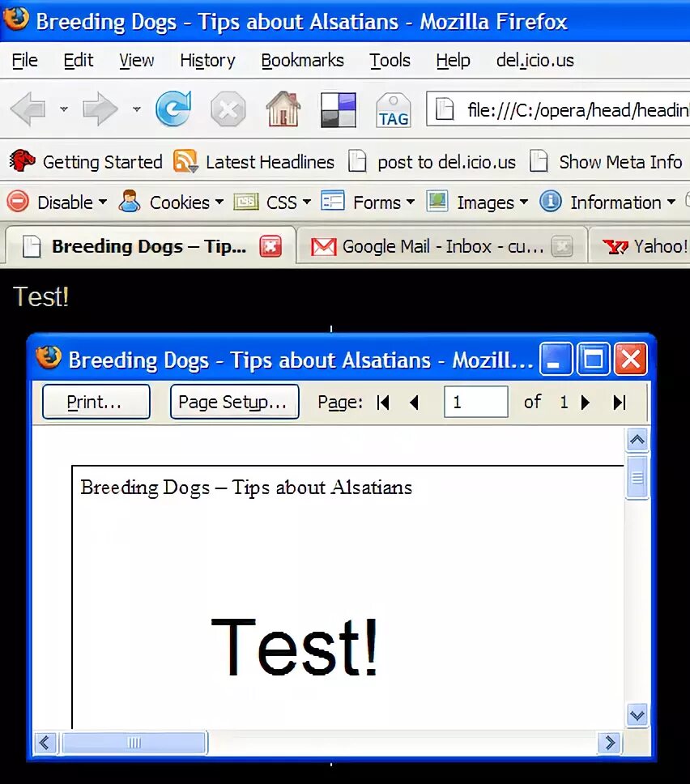Go to previous page in preview

[414, 402]
